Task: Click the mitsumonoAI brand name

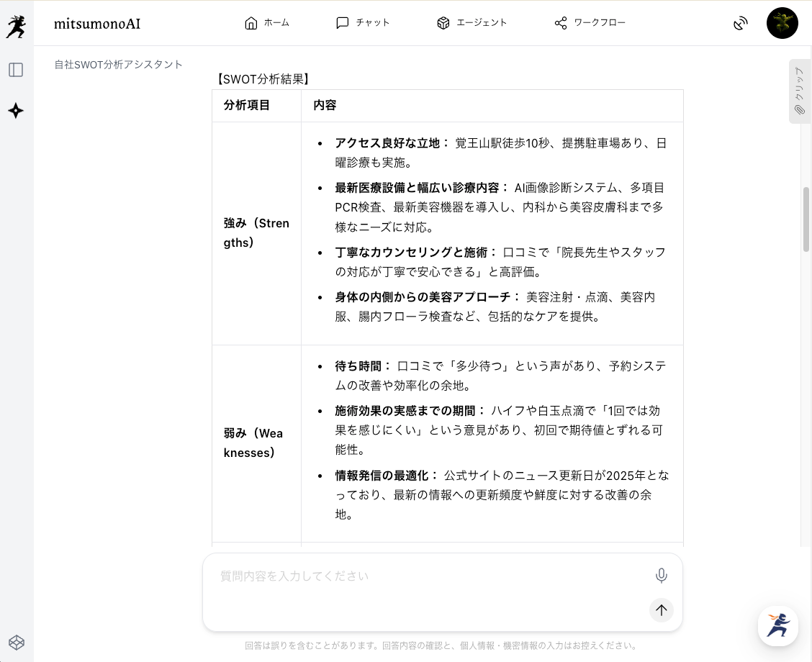Action: pos(97,24)
